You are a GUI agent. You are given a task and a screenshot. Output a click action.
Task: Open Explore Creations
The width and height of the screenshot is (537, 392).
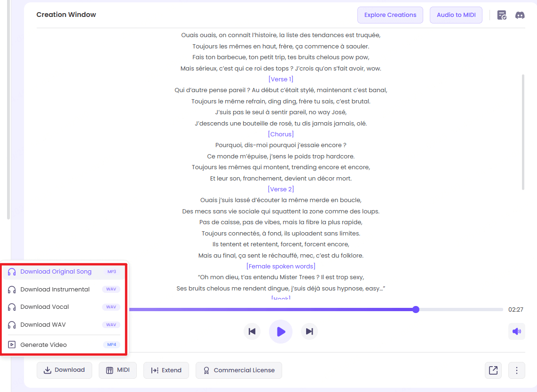point(390,15)
